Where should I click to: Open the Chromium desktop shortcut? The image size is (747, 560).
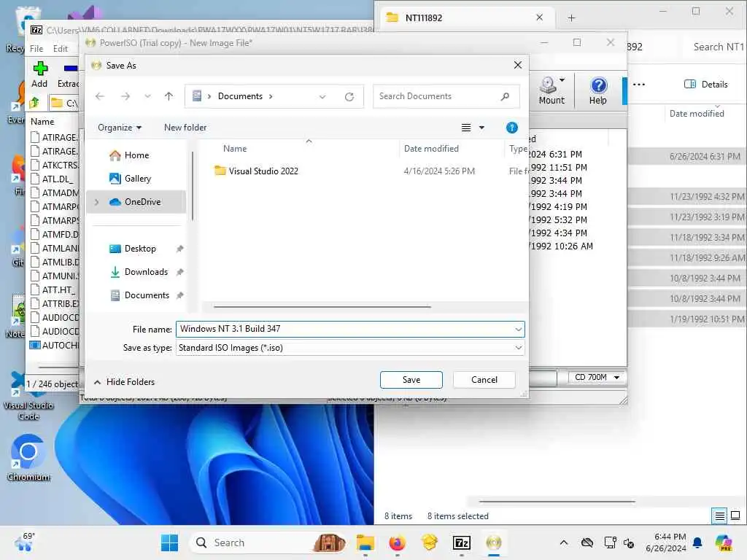tap(28, 458)
